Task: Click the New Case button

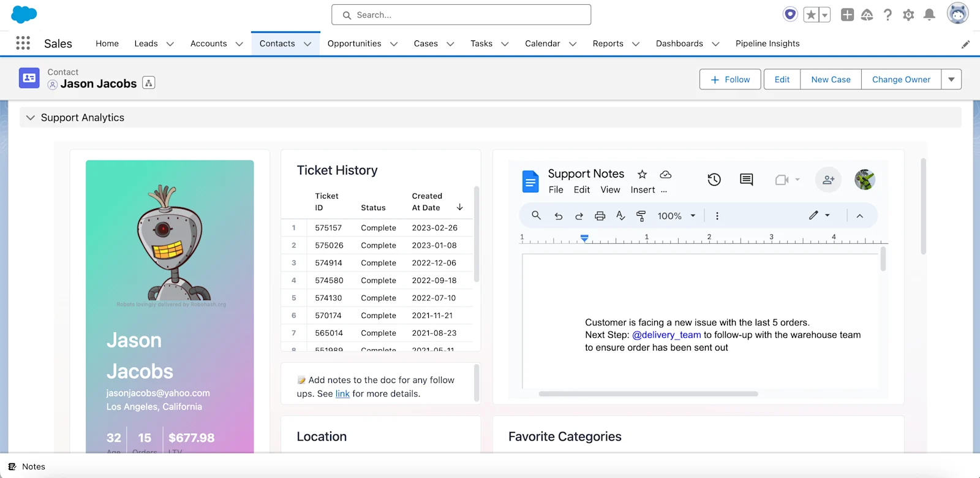Action: click(831, 79)
